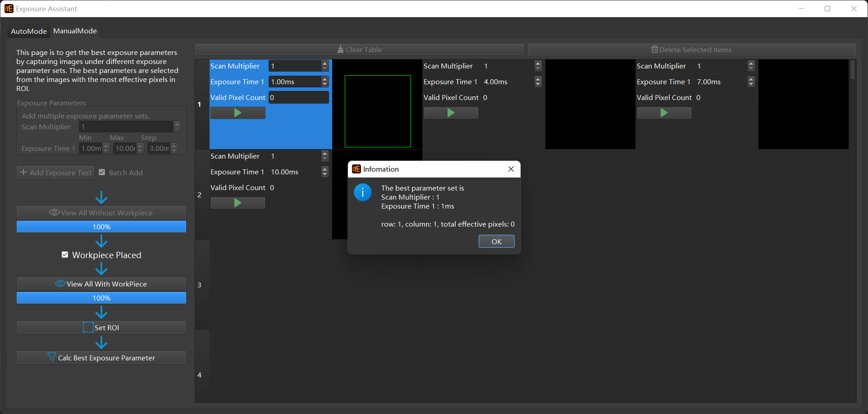Click the View All With WorkPiece progress bar
868x414 pixels.
[x=101, y=298]
